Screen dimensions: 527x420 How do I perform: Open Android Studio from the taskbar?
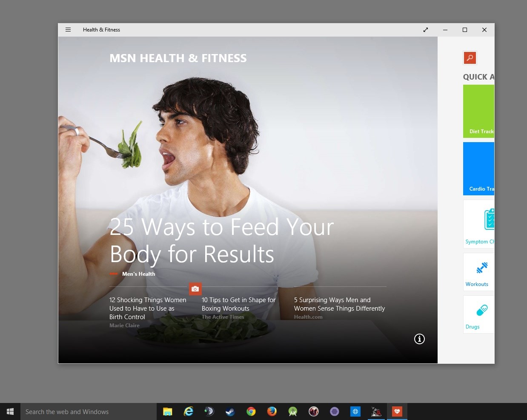292,411
